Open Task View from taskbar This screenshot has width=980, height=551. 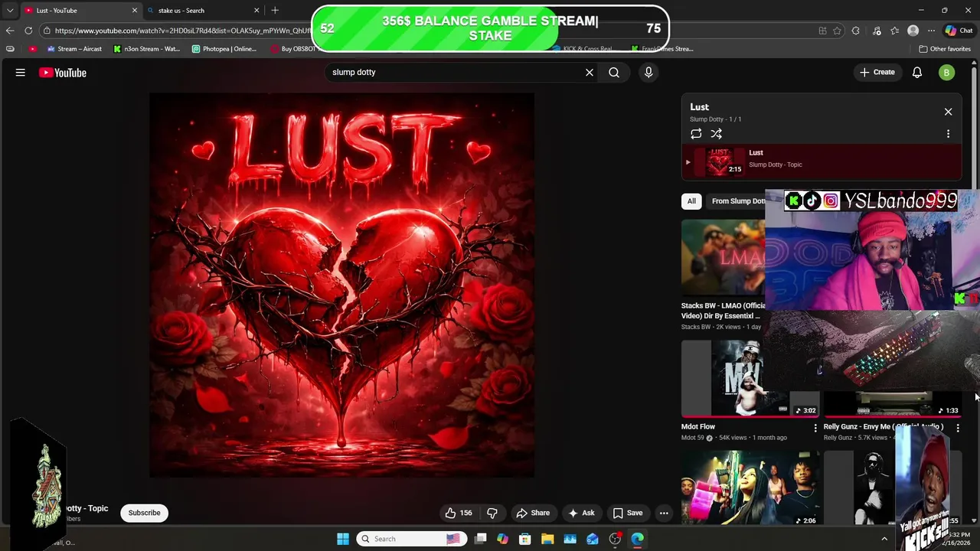[x=480, y=539]
